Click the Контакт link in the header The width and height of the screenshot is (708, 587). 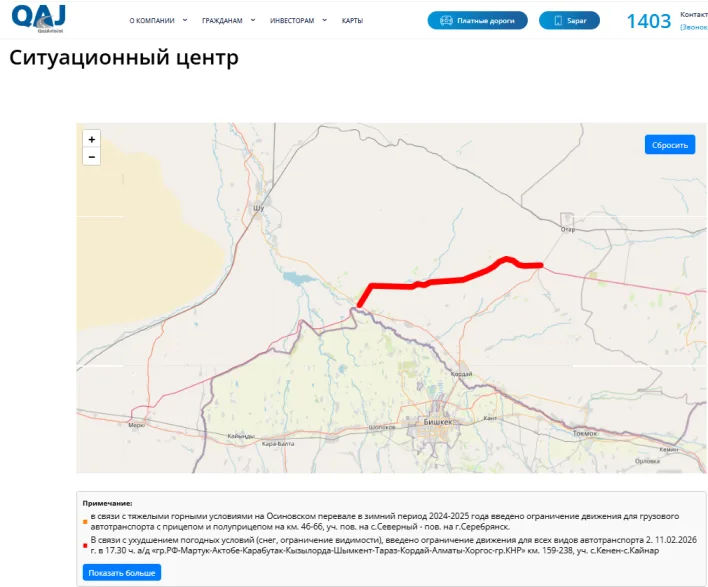(x=694, y=14)
